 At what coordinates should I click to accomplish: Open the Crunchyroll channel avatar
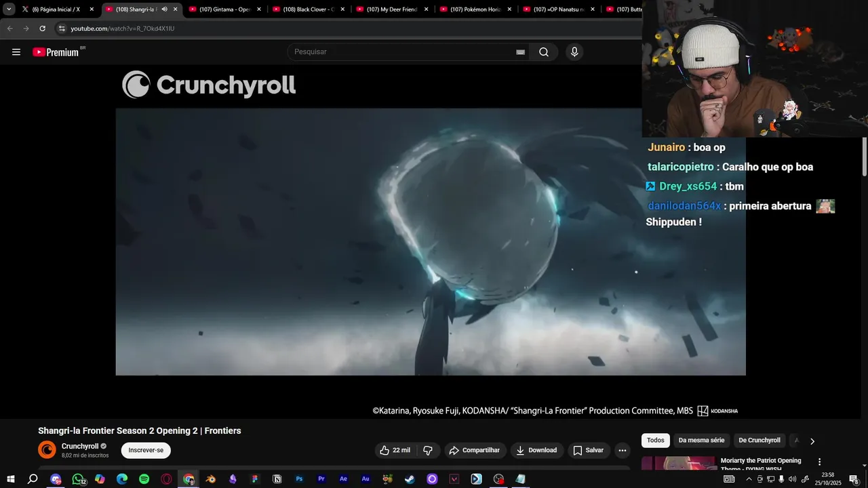(47, 449)
